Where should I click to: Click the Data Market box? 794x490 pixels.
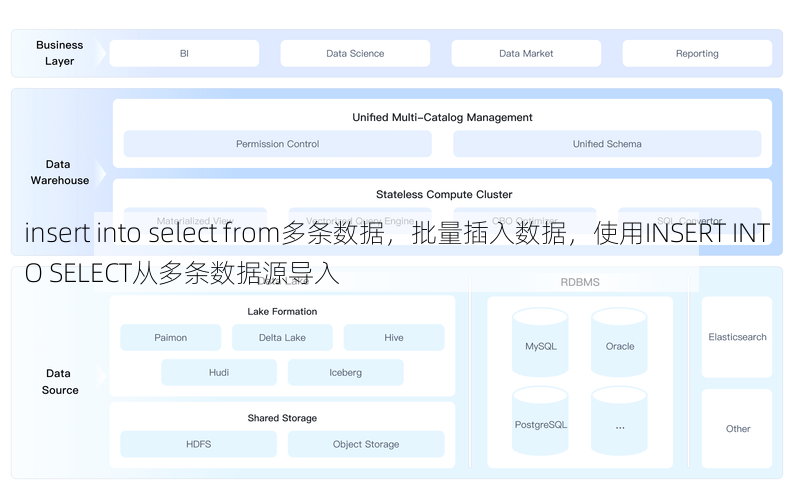pyautogui.click(x=526, y=53)
